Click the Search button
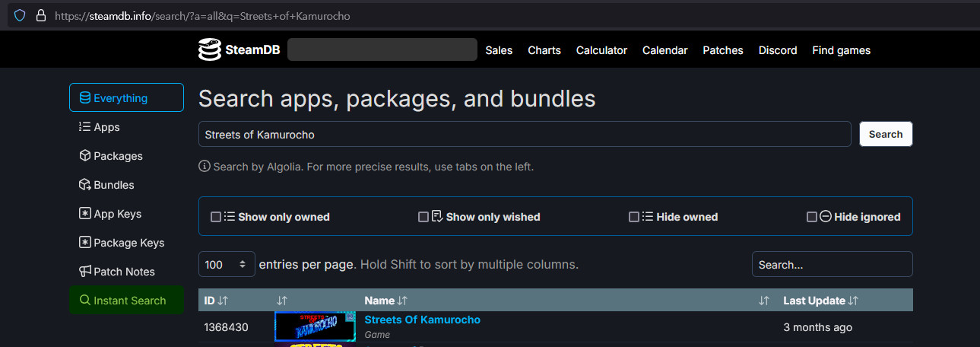 coord(886,134)
